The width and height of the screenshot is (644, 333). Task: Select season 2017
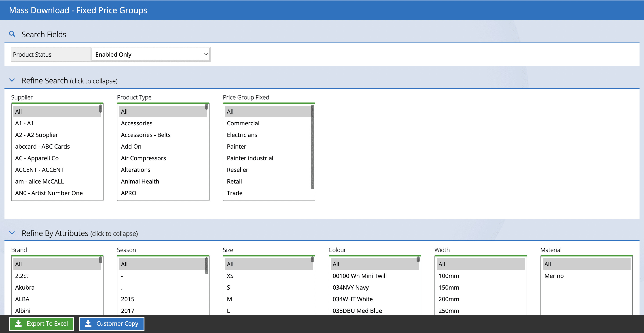pyautogui.click(x=163, y=310)
